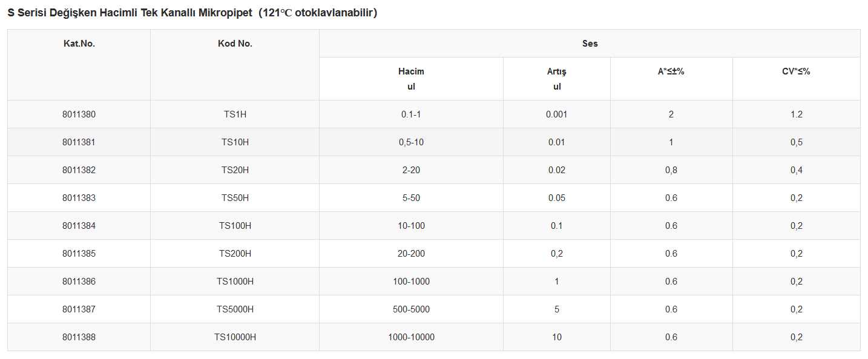The height and width of the screenshot is (359, 868).
Task: Click the A*≤±% column header
Action: (671, 79)
